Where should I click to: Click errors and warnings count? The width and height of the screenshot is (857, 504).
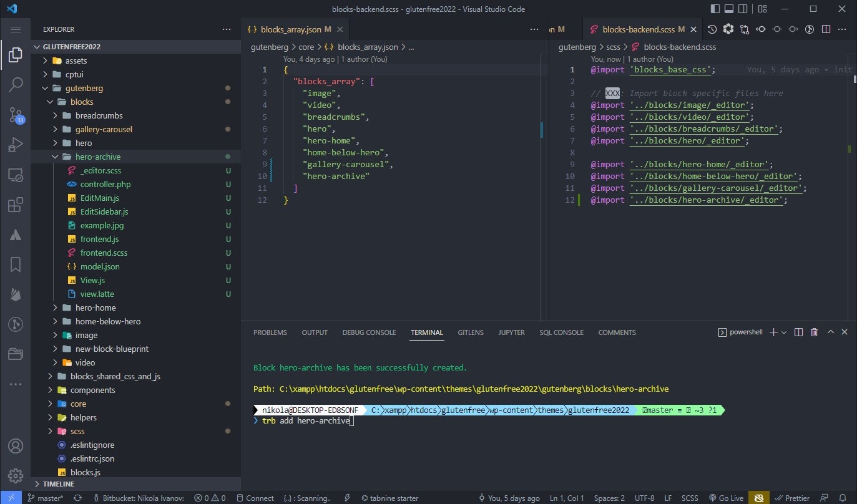210,498
